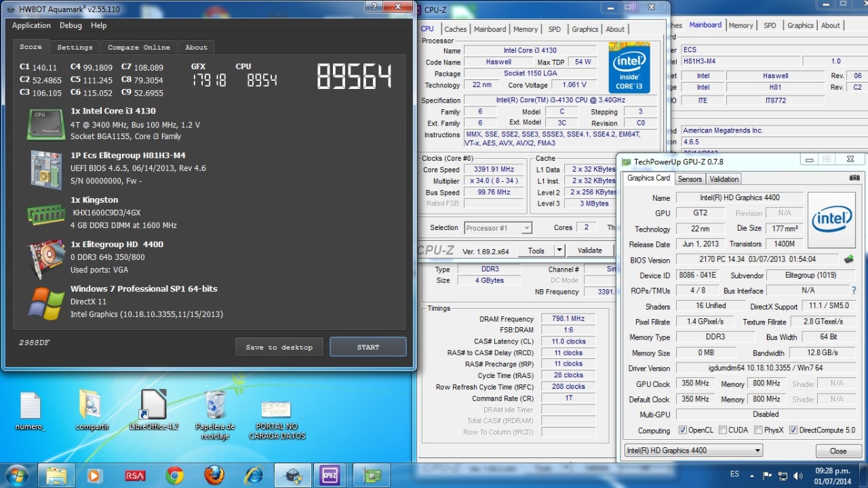Click the Bus Interface question mark in GPU-Z
This screenshot has height=488, width=868.
(854, 290)
